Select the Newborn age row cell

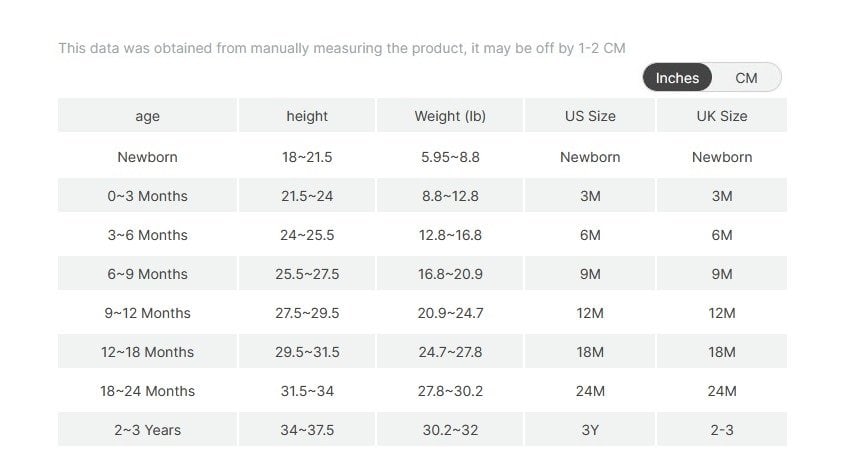(x=147, y=157)
